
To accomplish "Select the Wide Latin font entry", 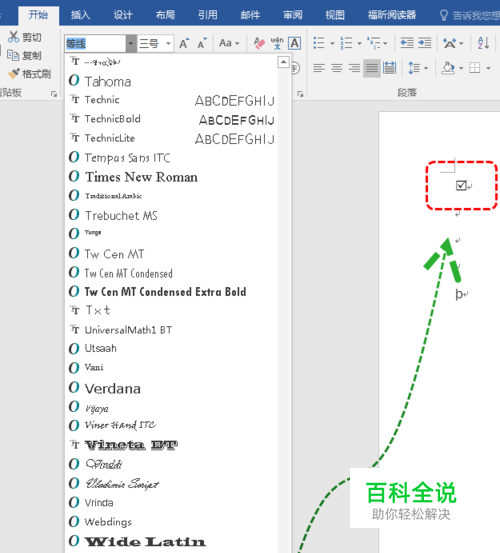I will [x=171, y=541].
